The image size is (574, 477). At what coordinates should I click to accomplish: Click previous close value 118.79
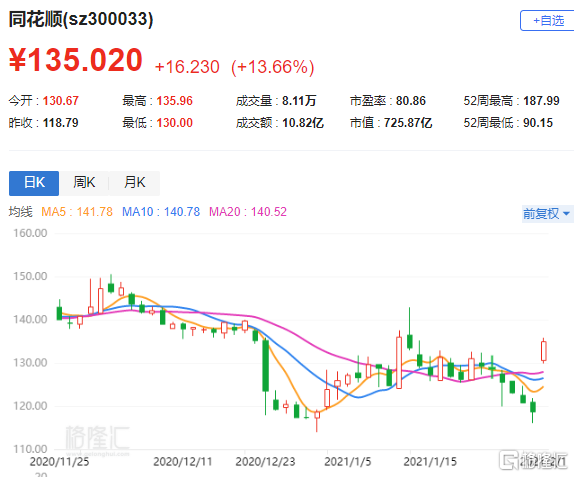coord(61,123)
